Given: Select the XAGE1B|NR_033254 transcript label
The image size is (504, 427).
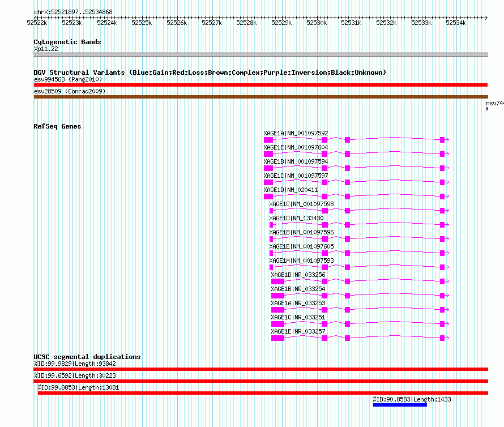Looking at the screenshot, I should [x=298, y=289].
